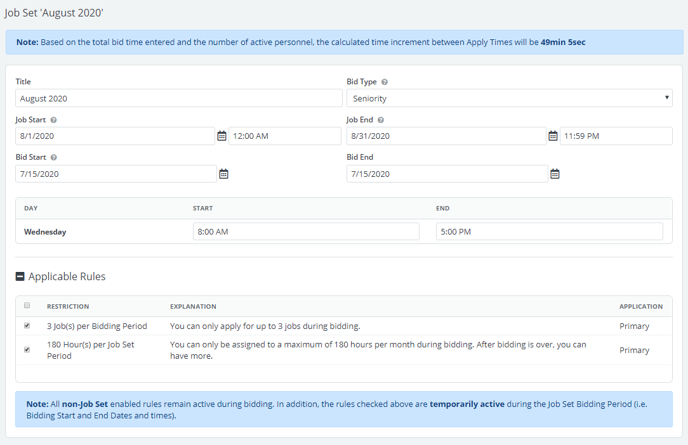Edit the Job End time 11:59 PM
688x445 pixels.
pos(615,136)
